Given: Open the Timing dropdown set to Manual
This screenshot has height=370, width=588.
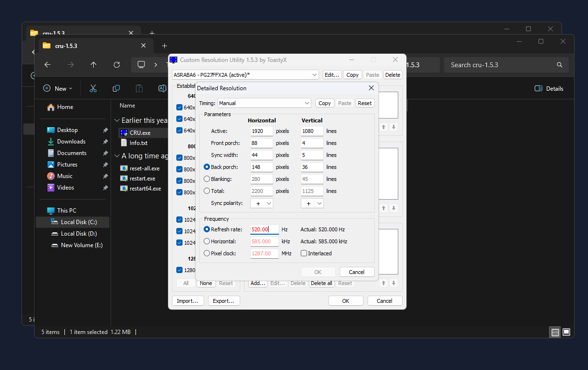Looking at the screenshot, I should coord(264,103).
